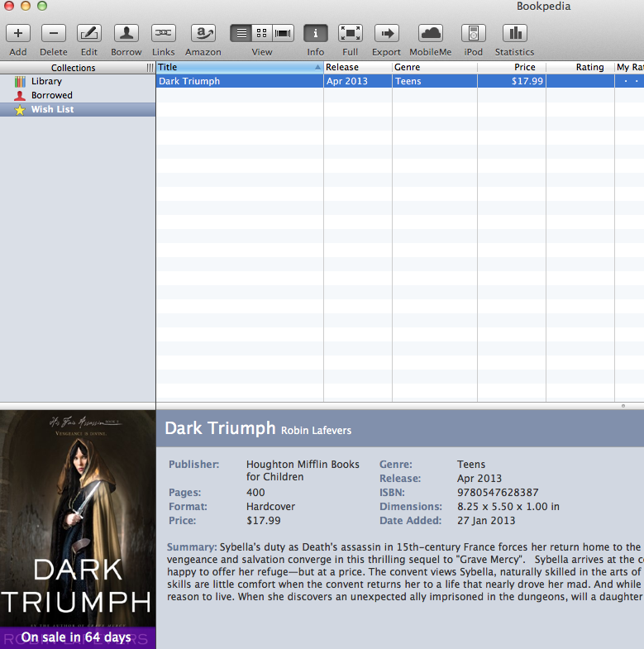
Task: Click the Teens genre cell
Action: [435, 81]
